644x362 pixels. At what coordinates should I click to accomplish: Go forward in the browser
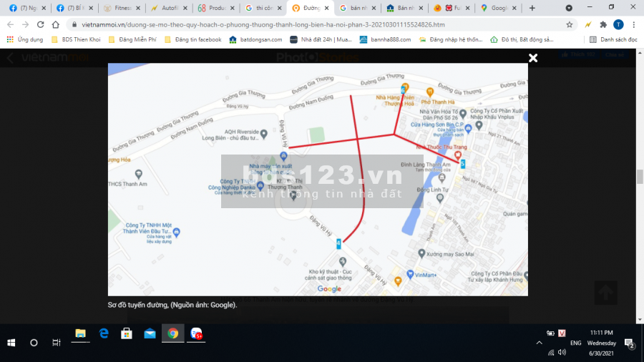(x=26, y=24)
